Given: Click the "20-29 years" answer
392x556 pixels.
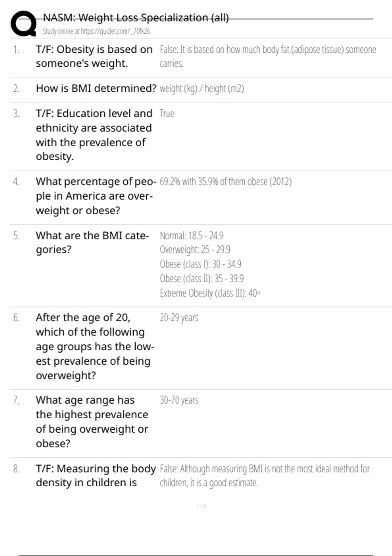Looking at the screenshot, I should [x=179, y=318].
